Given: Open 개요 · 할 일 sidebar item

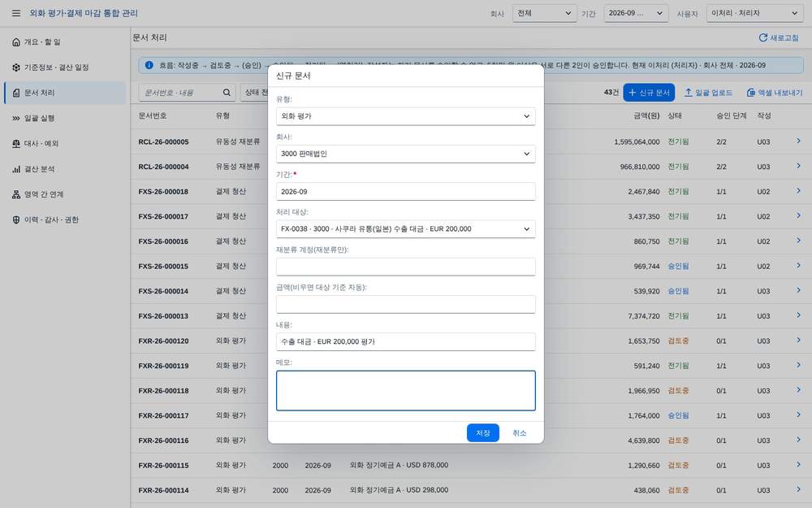Looking at the screenshot, I should [x=65, y=42].
